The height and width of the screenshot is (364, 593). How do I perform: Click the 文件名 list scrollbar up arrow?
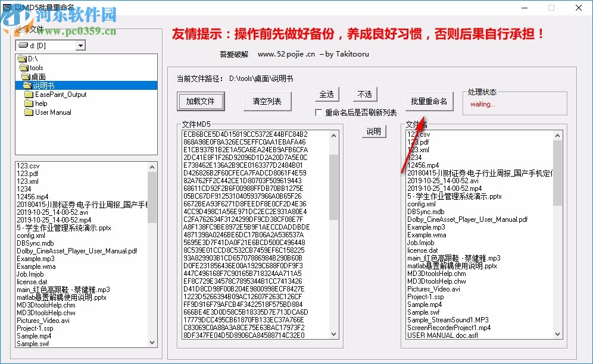[558, 134]
